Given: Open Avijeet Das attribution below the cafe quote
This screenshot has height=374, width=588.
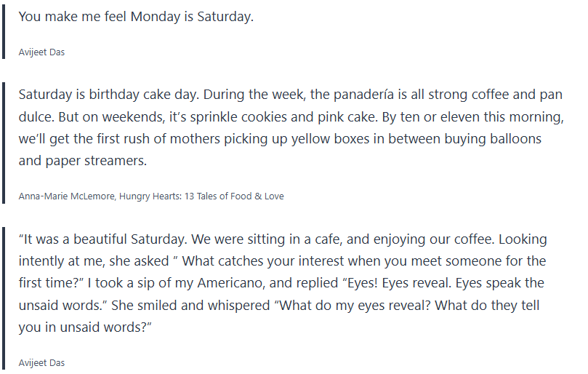Looking at the screenshot, I should coord(42,362).
